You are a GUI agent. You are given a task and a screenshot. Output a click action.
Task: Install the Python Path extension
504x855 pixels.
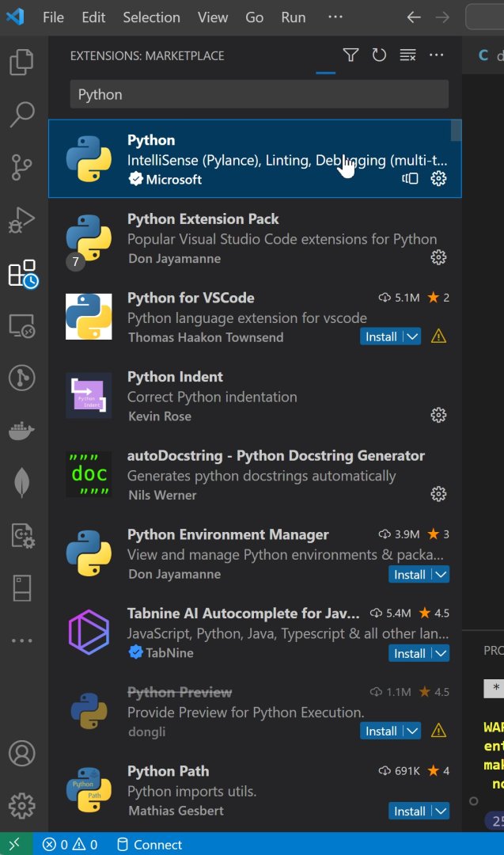click(409, 811)
